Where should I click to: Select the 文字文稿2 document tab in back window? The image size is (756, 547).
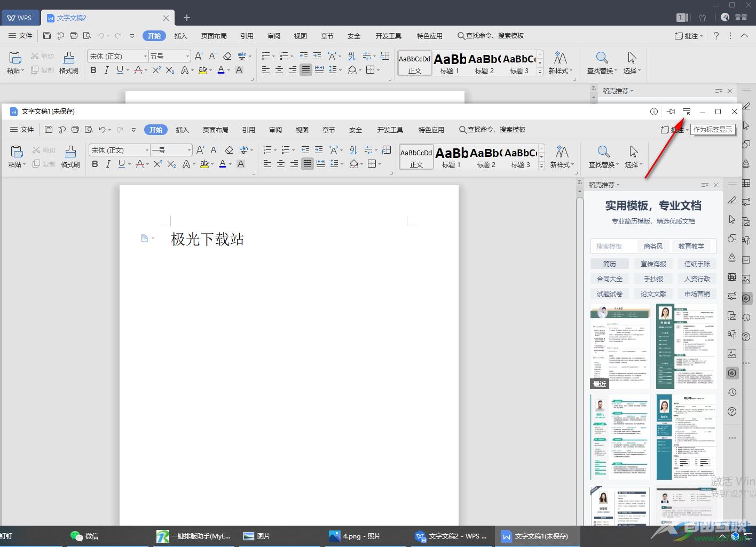[x=107, y=18]
